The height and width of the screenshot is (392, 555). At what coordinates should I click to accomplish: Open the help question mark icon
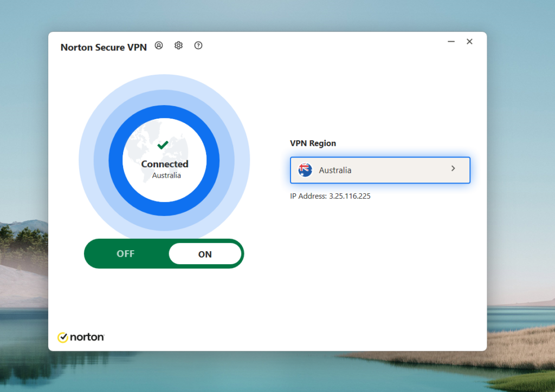198,45
